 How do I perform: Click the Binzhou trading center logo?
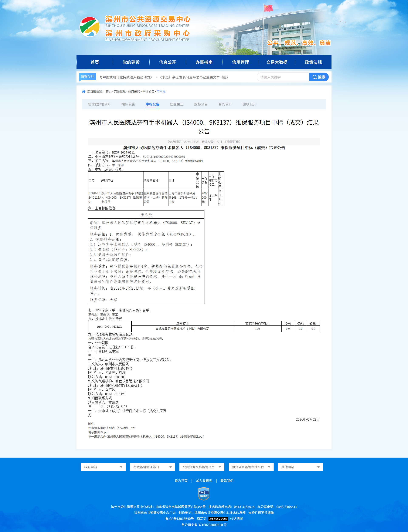90,27
